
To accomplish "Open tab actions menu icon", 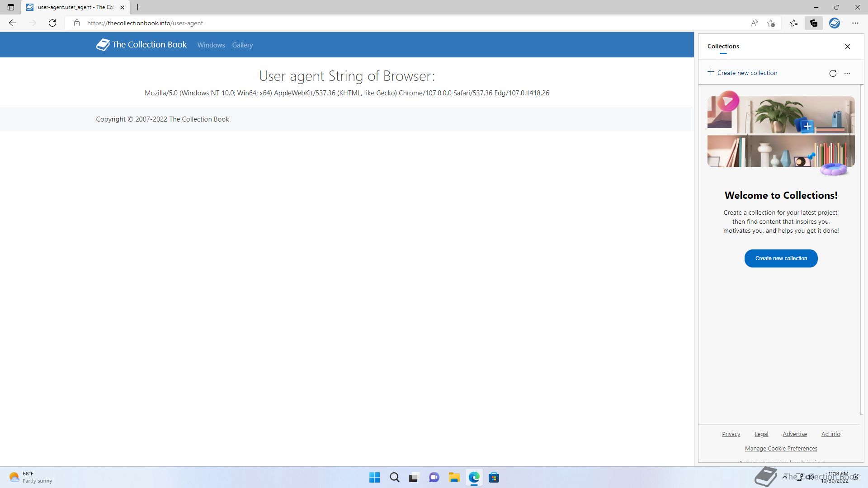I will (11, 7).
